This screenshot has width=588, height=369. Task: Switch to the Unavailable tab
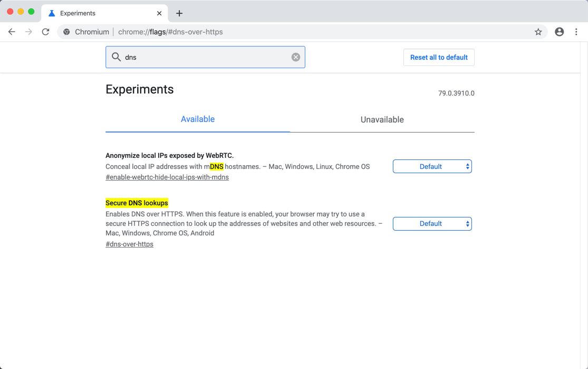(x=382, y=119)
